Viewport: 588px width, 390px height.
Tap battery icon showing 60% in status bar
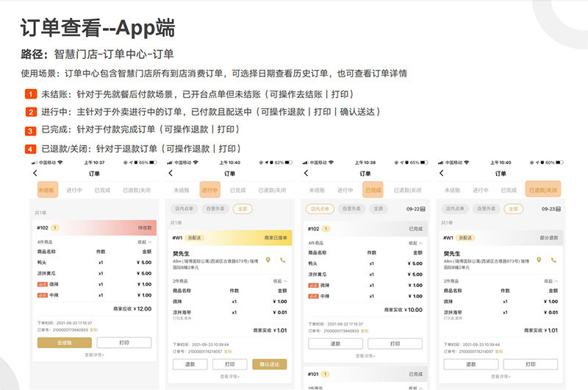[x=559, y=163]
